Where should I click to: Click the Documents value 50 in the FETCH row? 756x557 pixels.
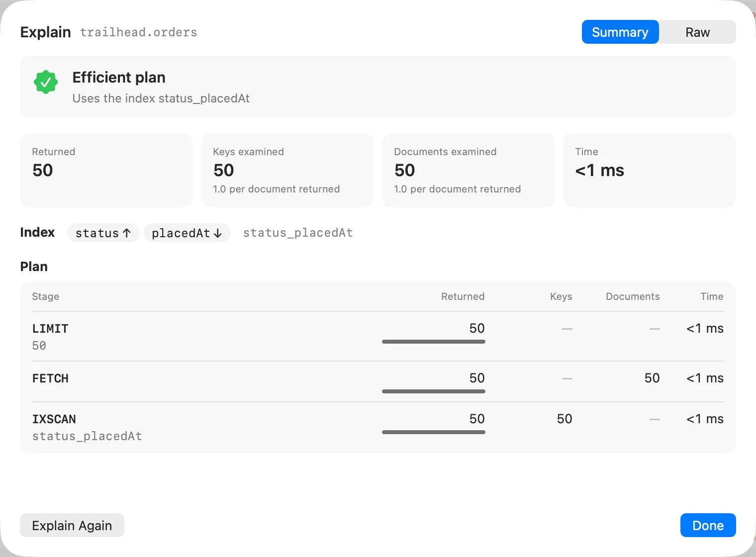coord(652,378)
